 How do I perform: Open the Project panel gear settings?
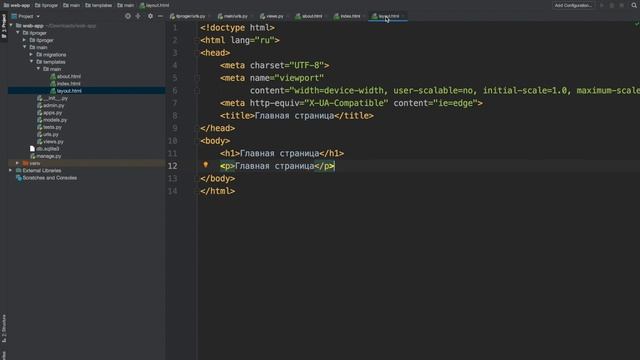click(x=150, y=16)
